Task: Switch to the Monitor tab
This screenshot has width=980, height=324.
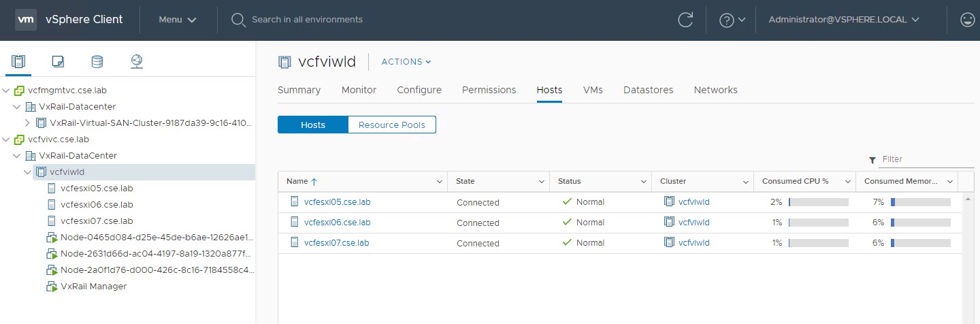Action: [x=359, y=90]
